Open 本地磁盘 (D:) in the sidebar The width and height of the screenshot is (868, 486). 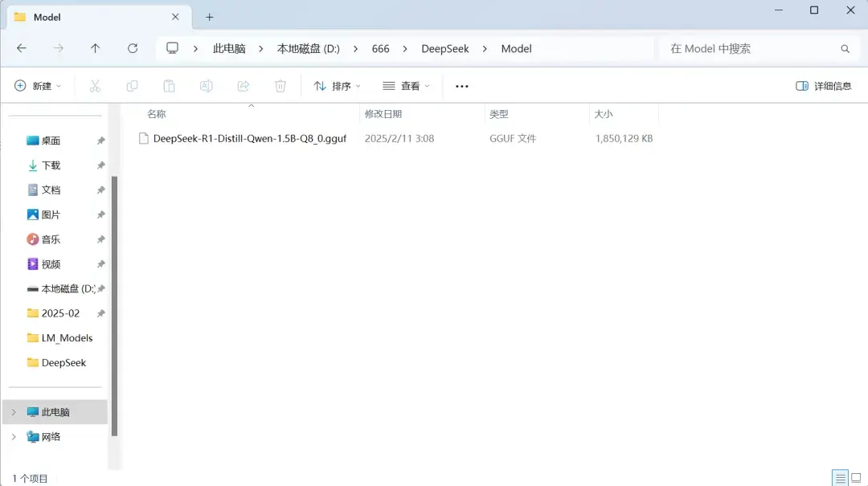click(x=68, y=289)
